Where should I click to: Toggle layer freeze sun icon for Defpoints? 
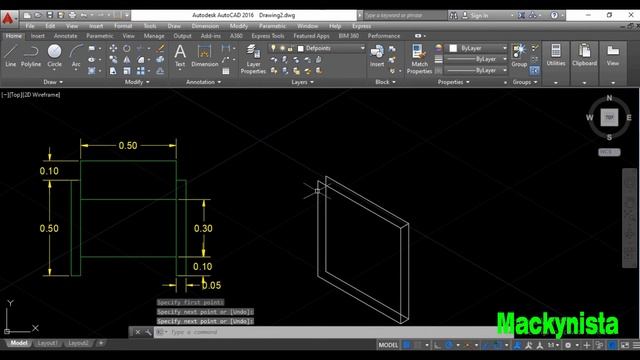282,48
